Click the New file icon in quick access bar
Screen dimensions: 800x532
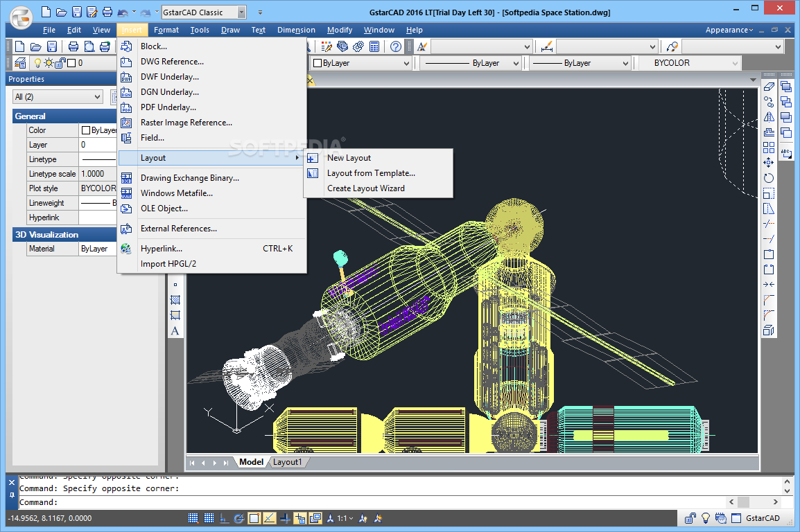click(46, 12)
